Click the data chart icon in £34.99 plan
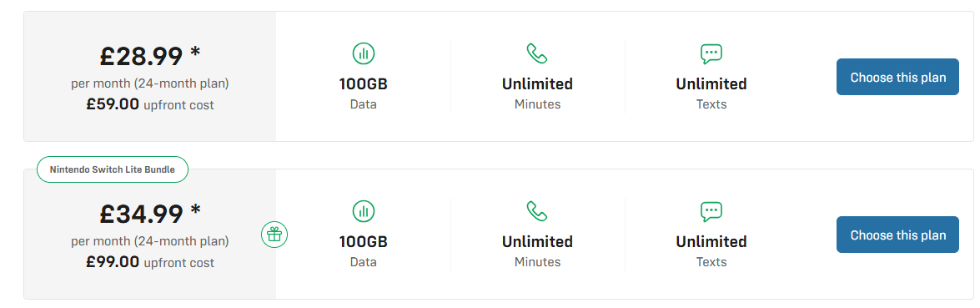This screenshot has width=980, height=308. click(363, 211)
